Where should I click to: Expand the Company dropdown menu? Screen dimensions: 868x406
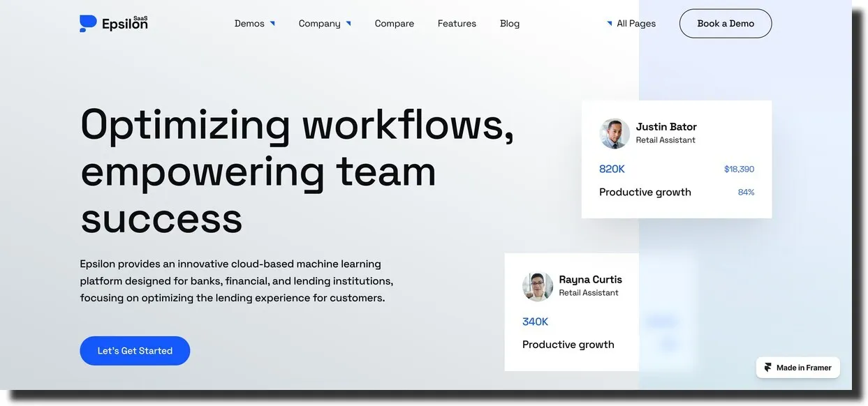click(325, 24)
